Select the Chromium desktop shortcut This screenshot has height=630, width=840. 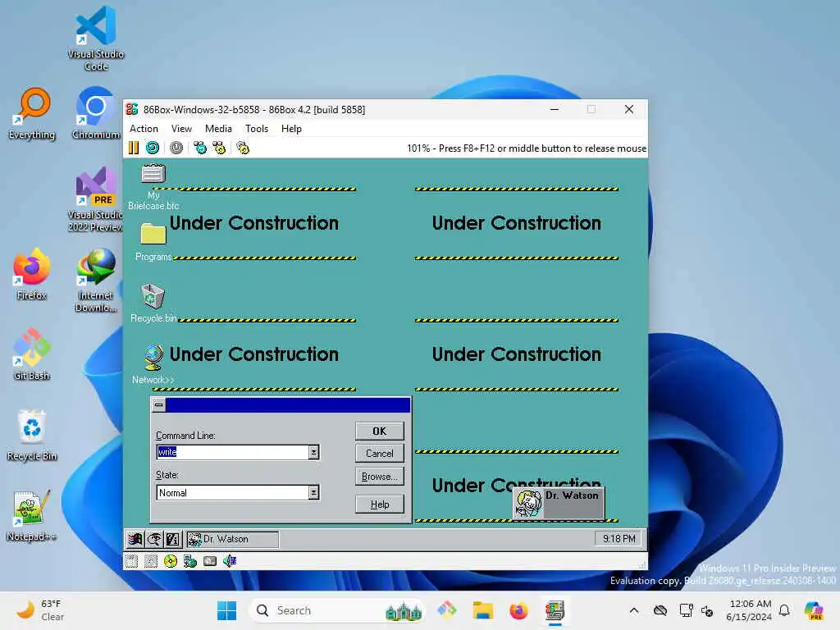pyautogui.click(x=96, y=113)
